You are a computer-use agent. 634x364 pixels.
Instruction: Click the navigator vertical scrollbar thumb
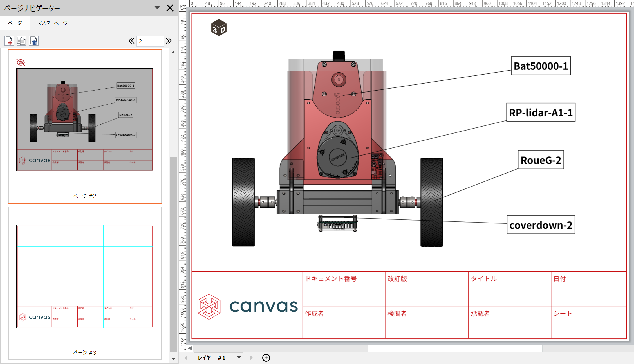coord(173,255)
